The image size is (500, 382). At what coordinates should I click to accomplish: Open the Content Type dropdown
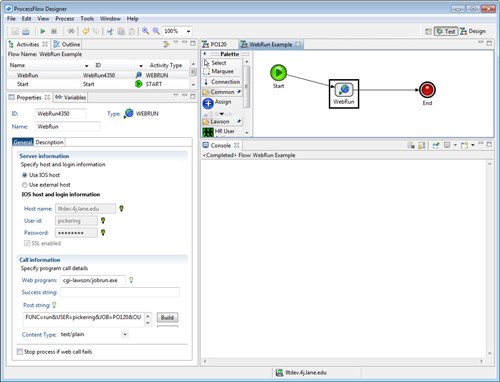pos(125,334)
